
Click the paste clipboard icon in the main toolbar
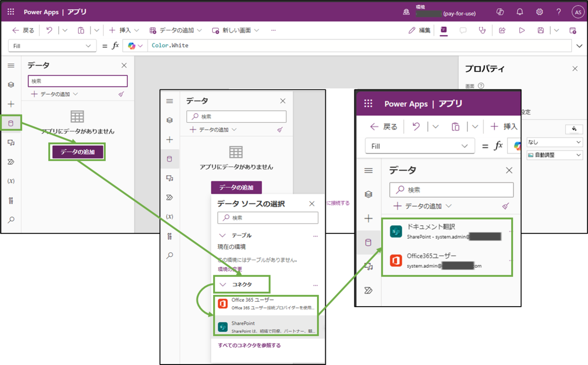tap(81, 30)
